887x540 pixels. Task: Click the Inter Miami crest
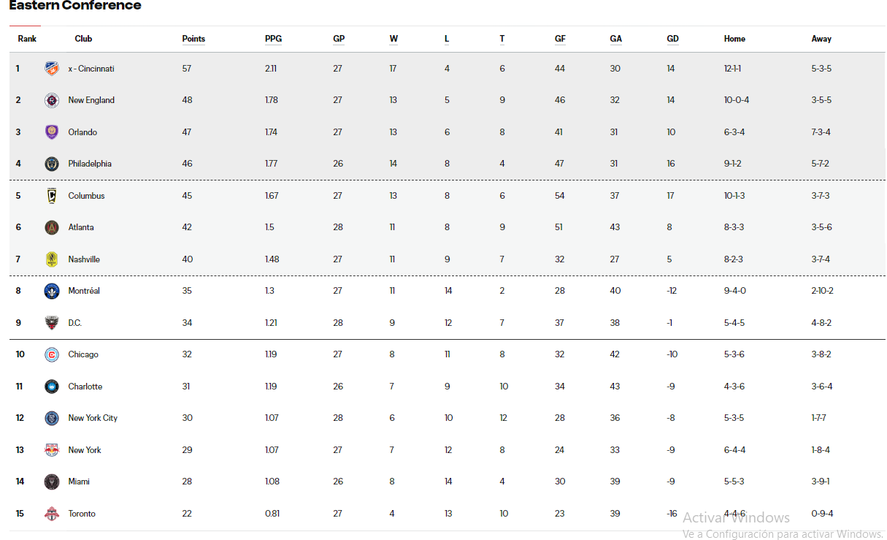coord(52,482)
